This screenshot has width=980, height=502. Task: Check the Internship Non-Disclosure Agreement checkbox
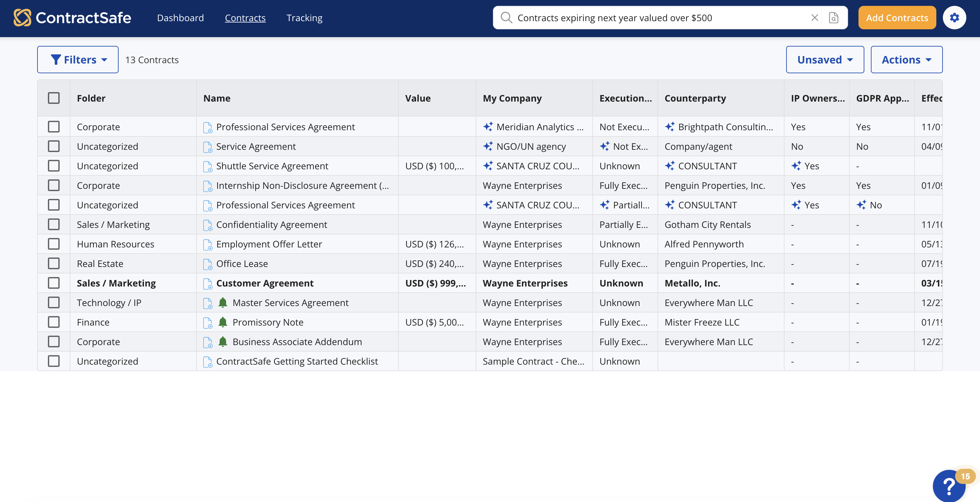[x=54, y=186]
